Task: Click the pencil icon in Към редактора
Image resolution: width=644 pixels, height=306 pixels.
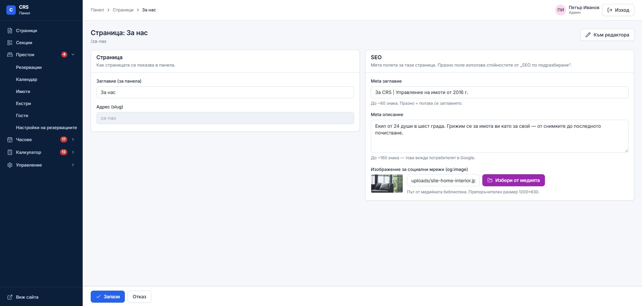Action: coord(588,35)
